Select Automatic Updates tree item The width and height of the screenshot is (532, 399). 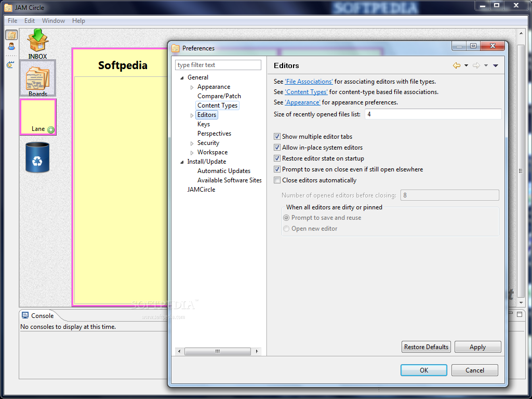[224, 171]
